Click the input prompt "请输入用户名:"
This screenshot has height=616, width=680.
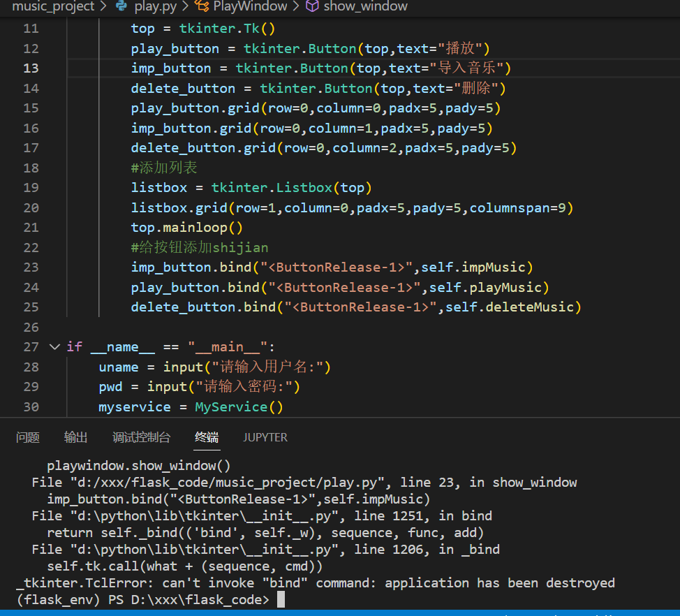[x=268, y=367]
